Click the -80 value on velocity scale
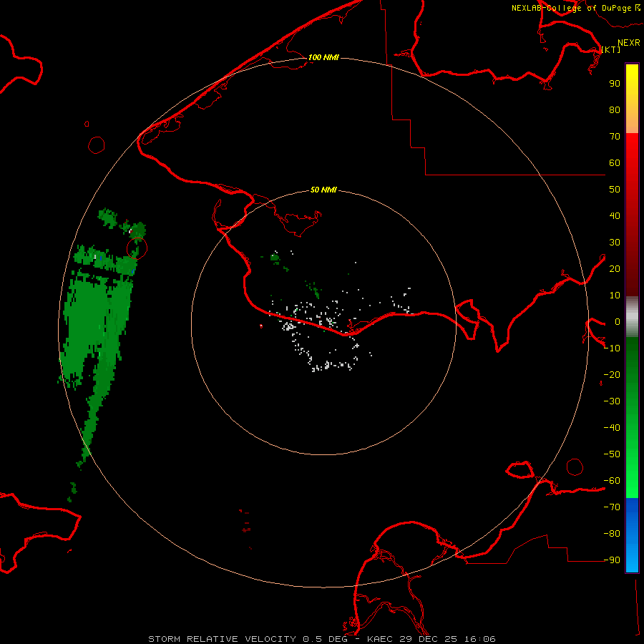Screen dimensions: 644x644 612,534
